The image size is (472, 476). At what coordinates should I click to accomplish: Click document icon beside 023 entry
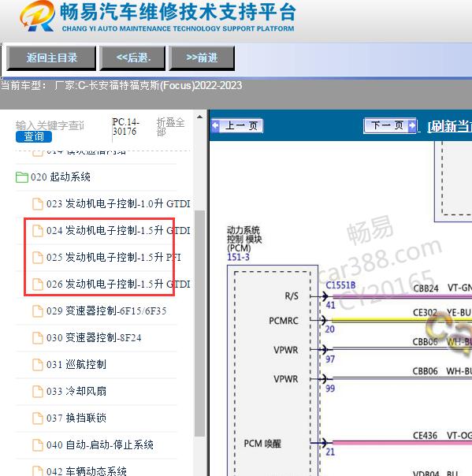pos(38,203)
